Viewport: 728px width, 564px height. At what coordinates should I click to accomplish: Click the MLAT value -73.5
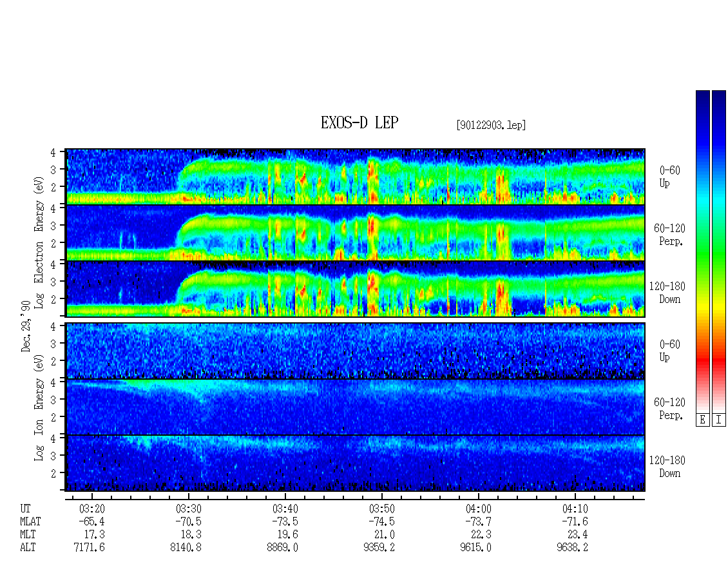[285, 521]
